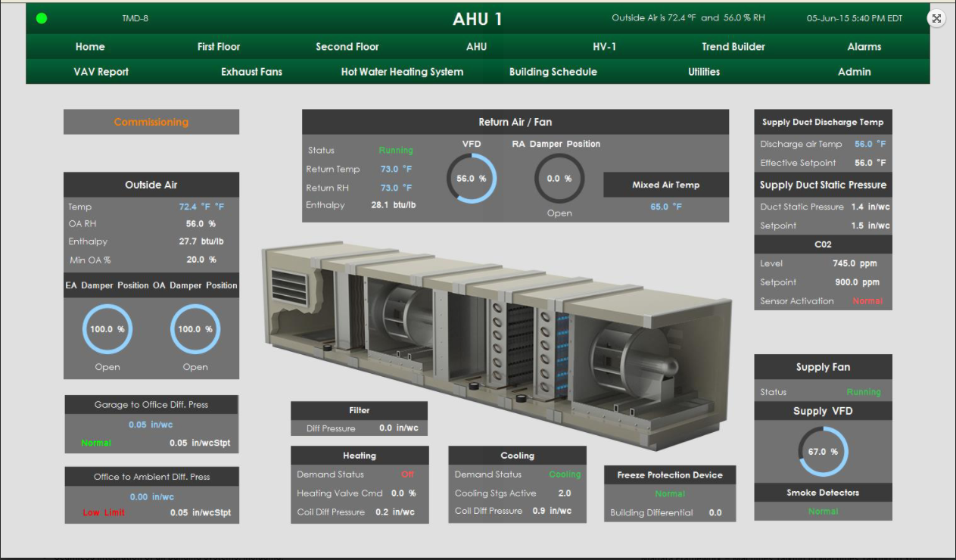The width and height of the screenshot is (956, 560).
Task: Click the RA Damper Position 0.0 % gauge
Action: pyautogui.click(x=559, y=179)
